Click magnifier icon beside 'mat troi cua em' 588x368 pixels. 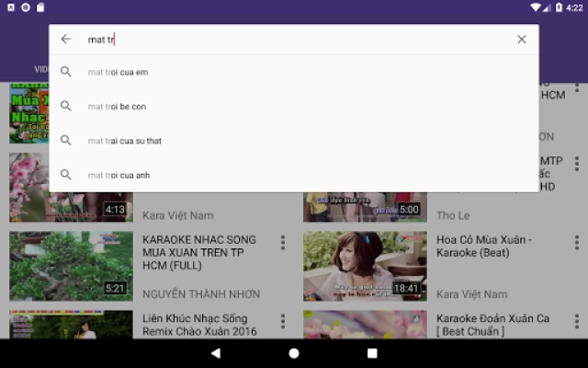point(65,72)
